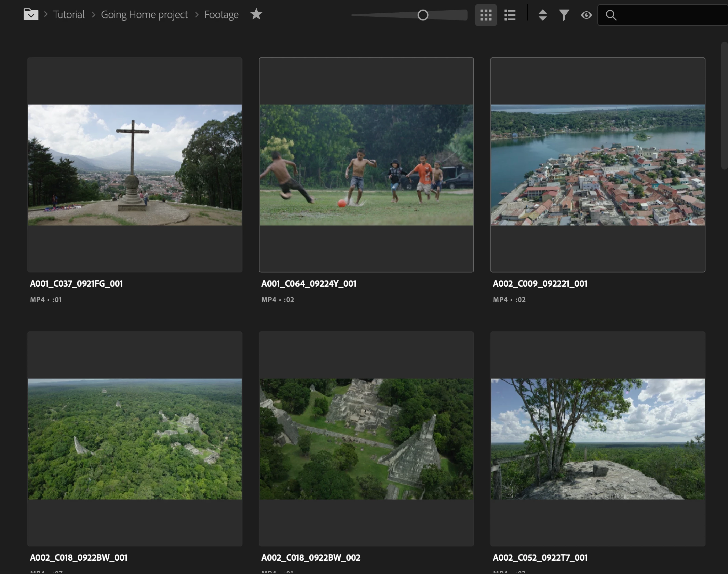This screenshot has height=574, width=728.
Task: Click the vertical scrollbar on the right edge
Action: pos(724,106)
